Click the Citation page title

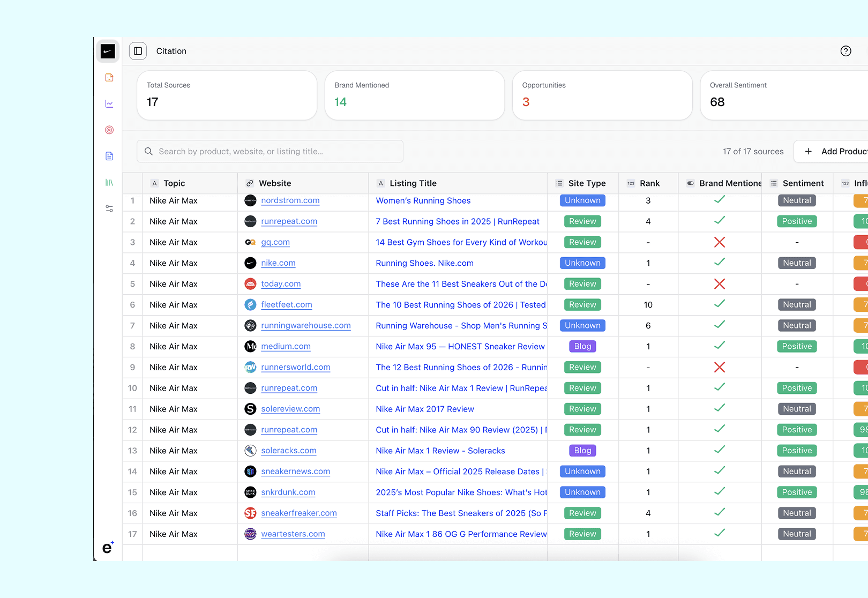tap(171, 51)
